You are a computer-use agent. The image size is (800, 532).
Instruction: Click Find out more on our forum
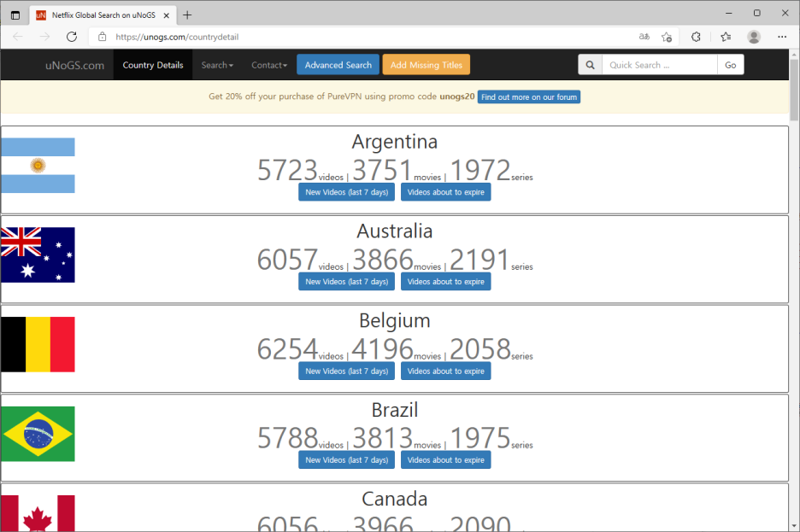tap(529, 96)
